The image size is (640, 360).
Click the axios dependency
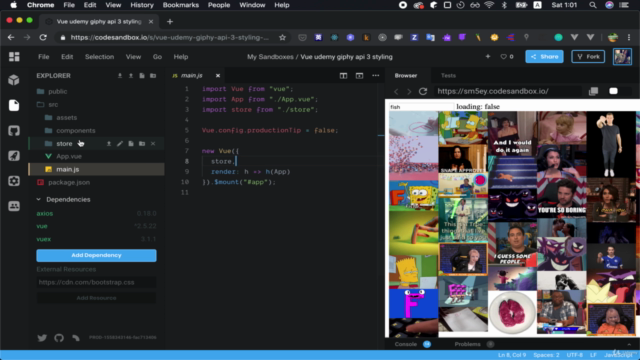coord(44,213)
